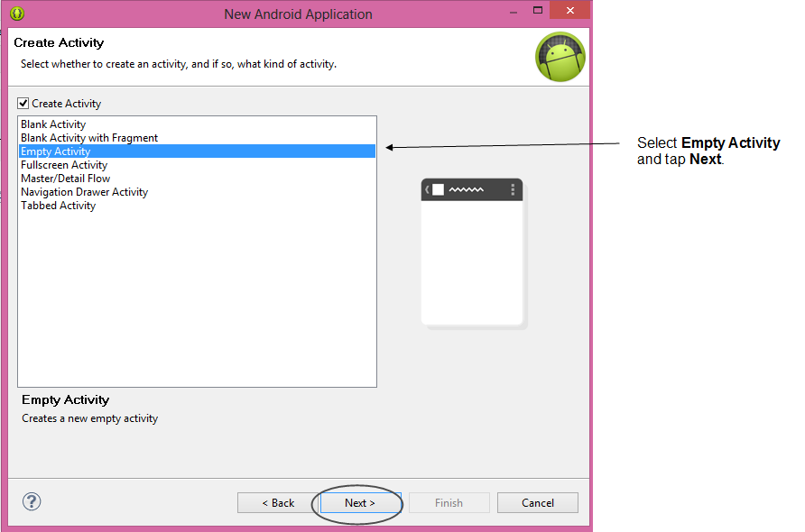Choose Tabbed Activity template

197,206
